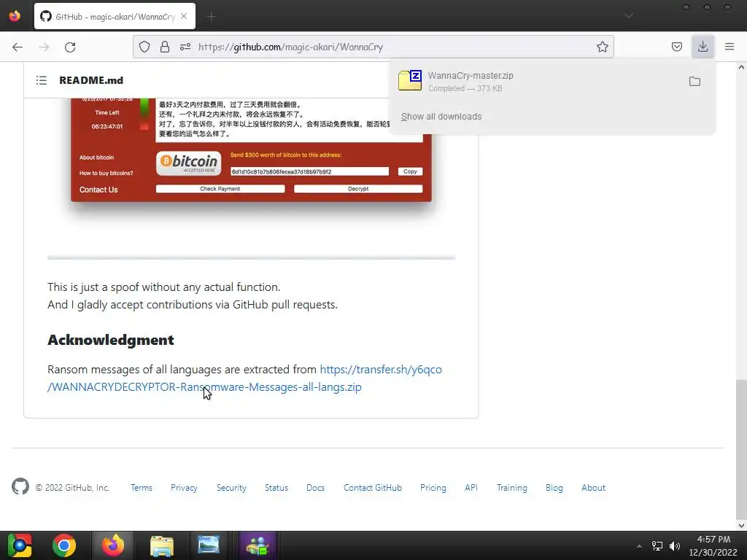Open file manager from taskbar

point(162,545)
